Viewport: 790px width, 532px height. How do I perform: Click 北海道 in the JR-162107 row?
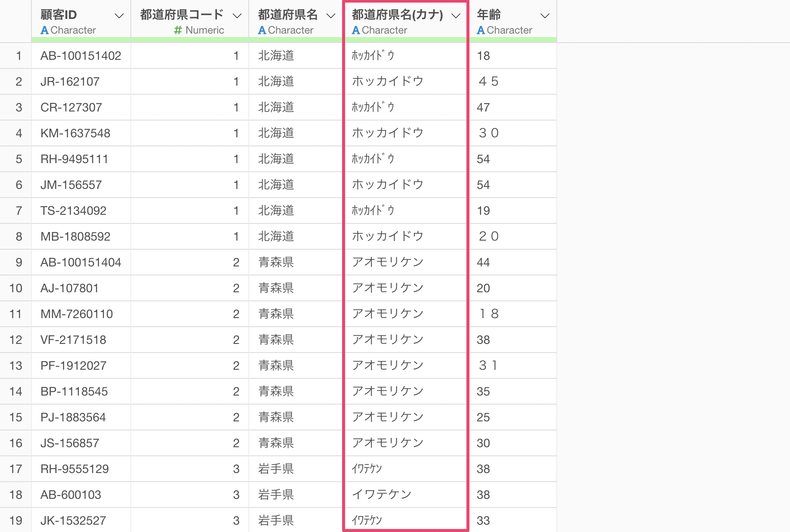[276, 81]
